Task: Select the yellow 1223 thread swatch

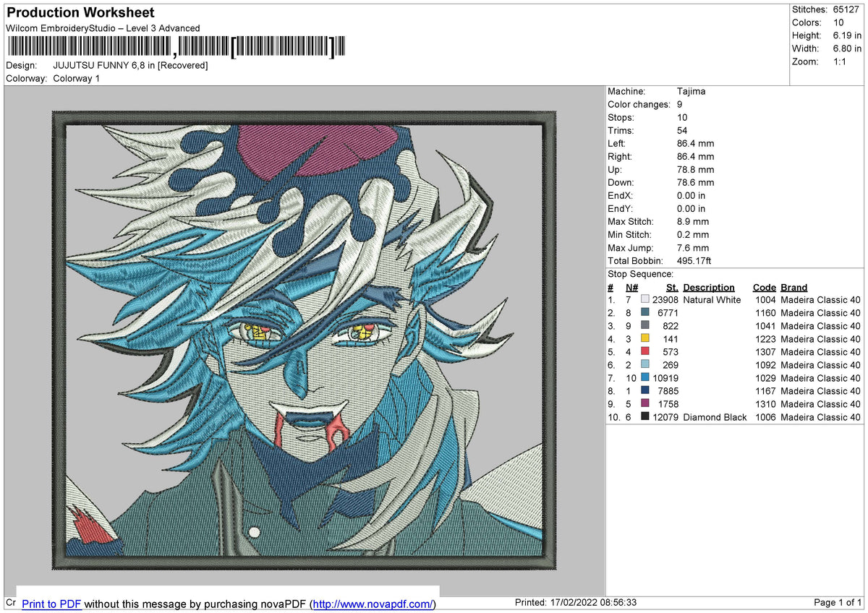Action: point(645,339)
